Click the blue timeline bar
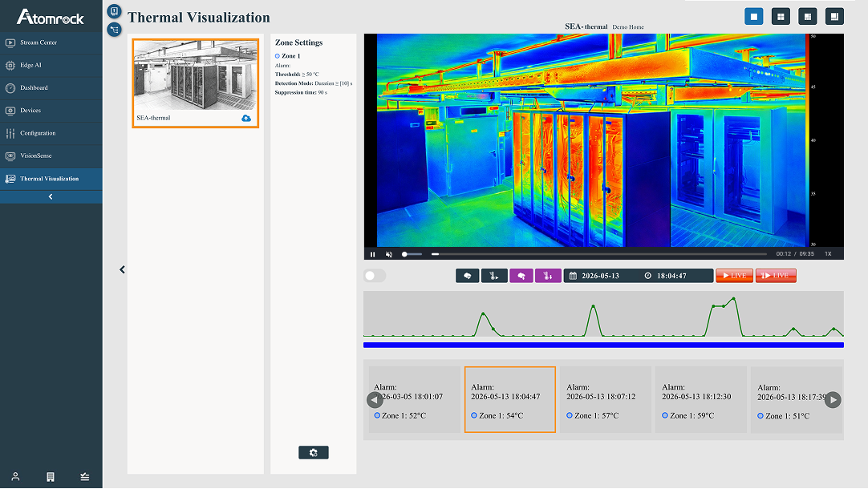 (603, 346)
